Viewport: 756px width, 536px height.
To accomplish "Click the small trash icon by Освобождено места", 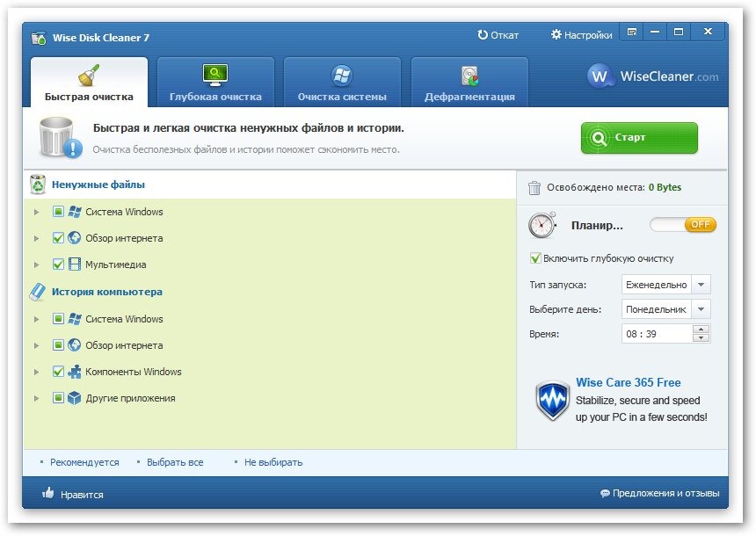I will coord(534,187).
